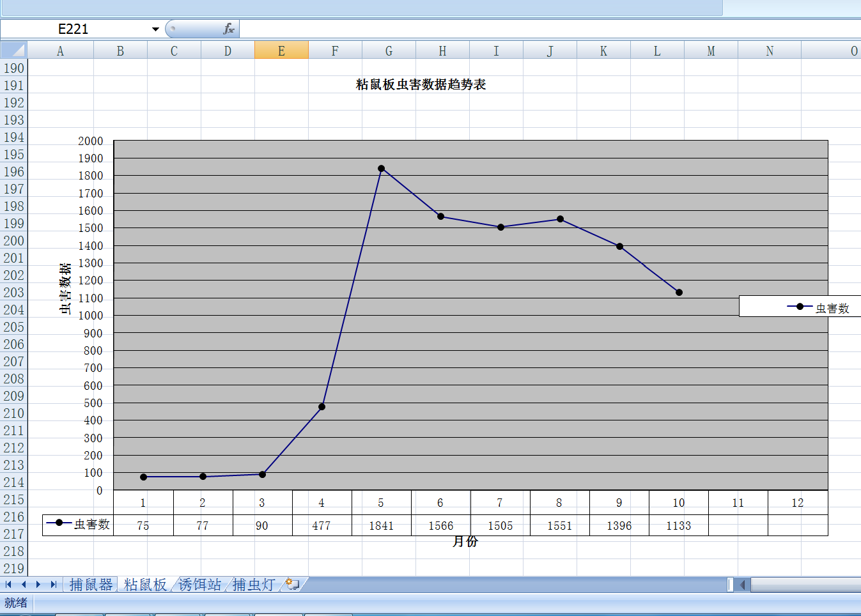The width and height of the screenshot is (861, 616).
Task: Open the Name Box dropdown arrow
Action: [155, 29]
